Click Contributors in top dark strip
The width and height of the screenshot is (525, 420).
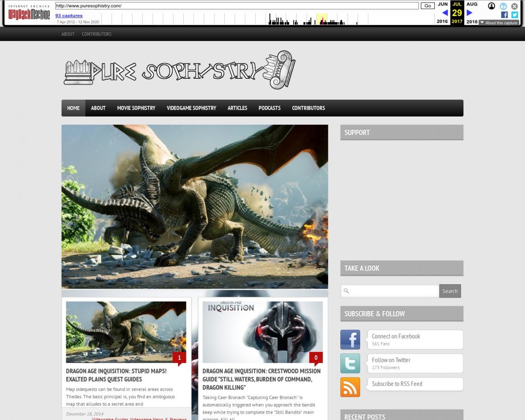[97, 34]
